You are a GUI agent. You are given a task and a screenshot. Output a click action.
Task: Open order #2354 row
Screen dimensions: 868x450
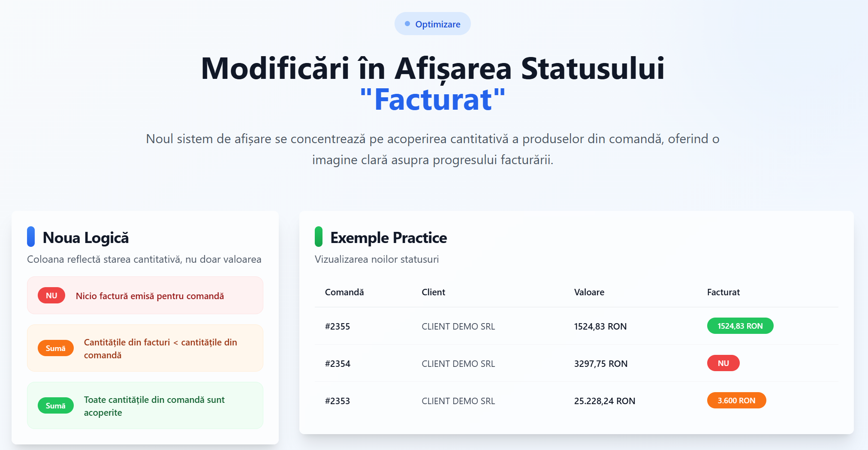(576, 363)
